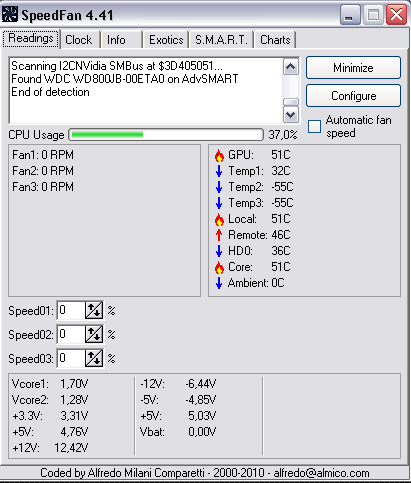
Task: Switch to the Readings tab
Action: pyautogui.click(x=31, y=39)
